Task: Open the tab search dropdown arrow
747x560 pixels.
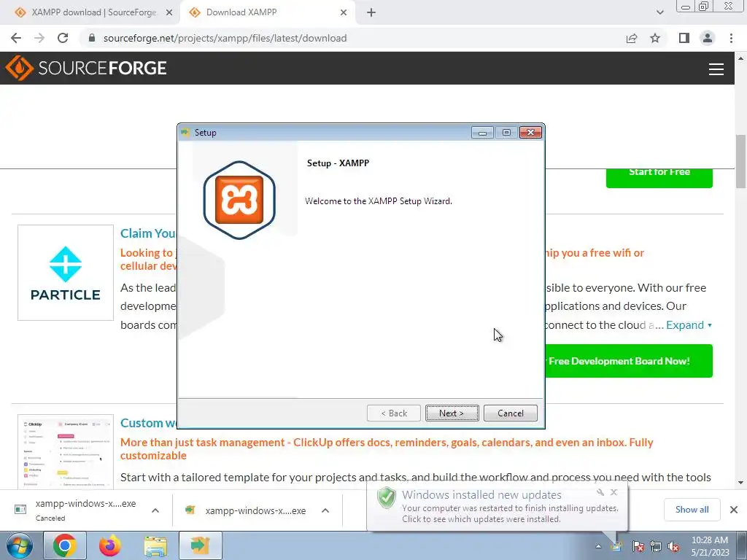Action: pyautogui.click(x=659, y=12)
